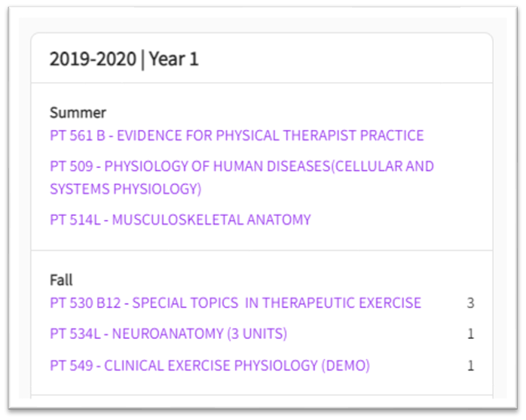
Task: Go to PT 534L Neuroanatomy course link
Action: click(168, 333)
